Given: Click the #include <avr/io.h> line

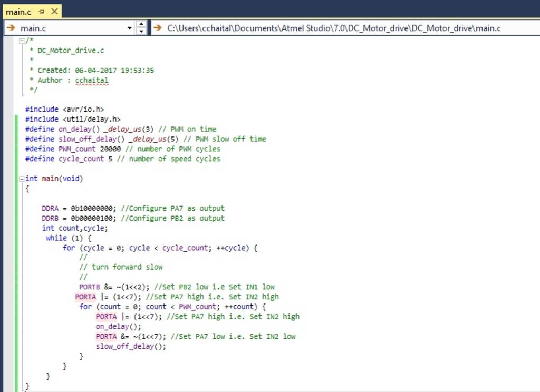Looking at the screenshot, I should [64, 109].
